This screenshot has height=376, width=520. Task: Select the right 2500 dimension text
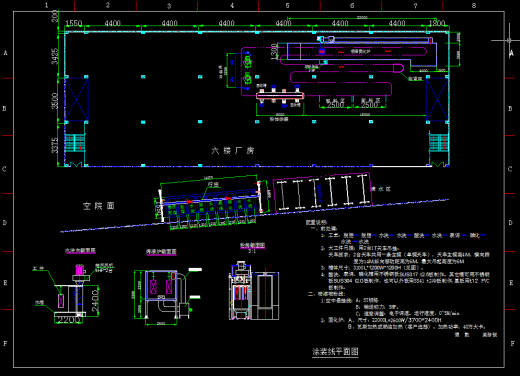[x=369, y=105]
